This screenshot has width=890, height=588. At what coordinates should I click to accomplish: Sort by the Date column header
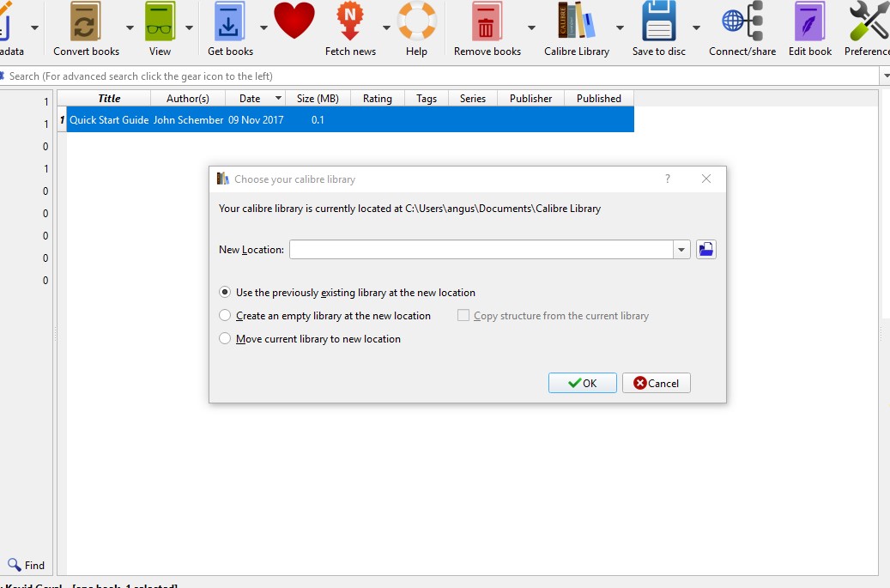tap(255, 98)
